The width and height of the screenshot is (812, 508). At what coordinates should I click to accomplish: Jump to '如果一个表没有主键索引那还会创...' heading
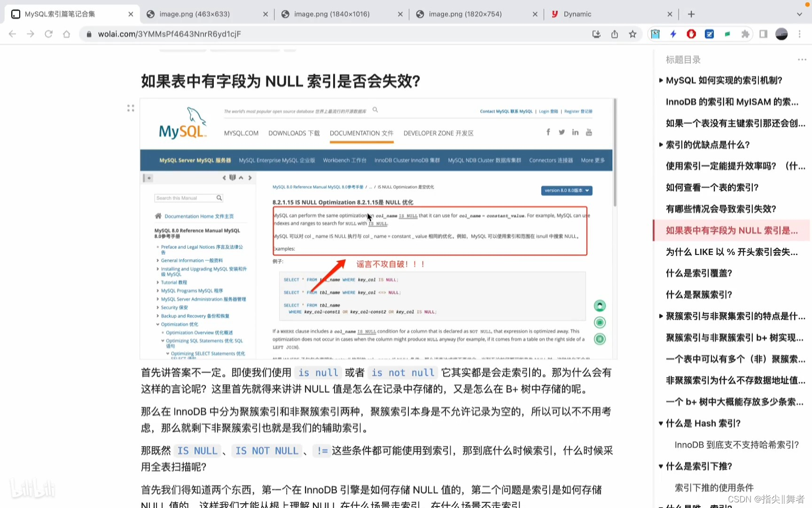[735, 123]
